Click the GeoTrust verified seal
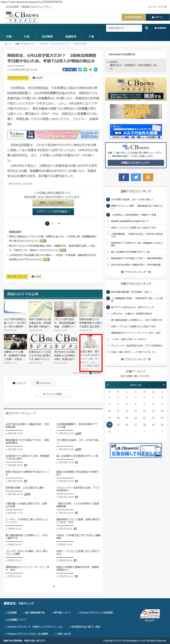The height and width of the screenshot is (644, 170). 150,614
